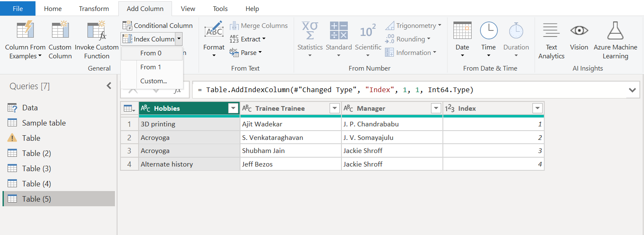Screen dimensions: 644x235
Task: Click the Index column 123 type icon
Action: coord(450,109)
